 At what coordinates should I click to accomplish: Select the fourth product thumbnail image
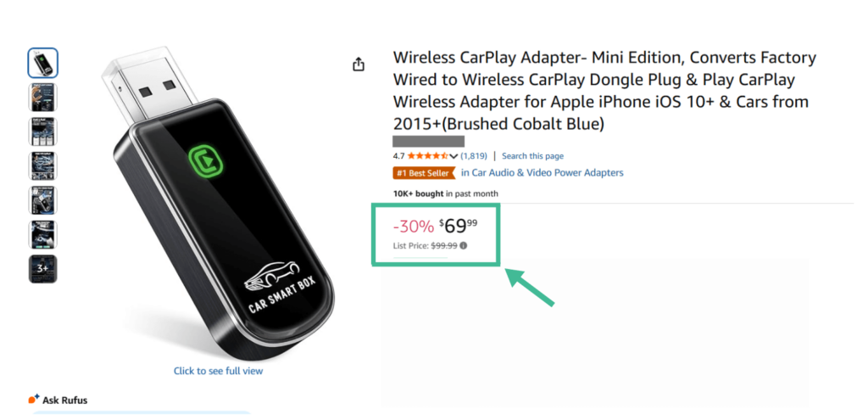pyautogui.click(x=42, y=166)
